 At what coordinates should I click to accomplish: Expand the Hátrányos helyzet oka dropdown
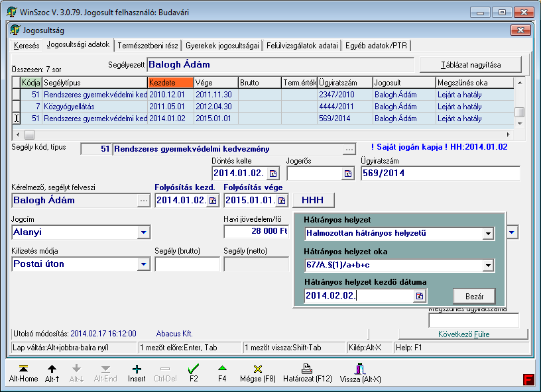(488, 266)
